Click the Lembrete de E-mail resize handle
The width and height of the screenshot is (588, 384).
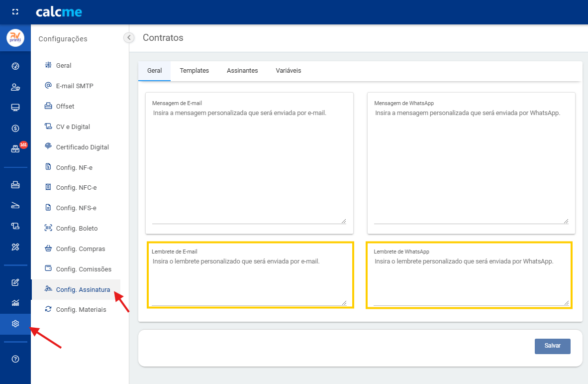344,302
